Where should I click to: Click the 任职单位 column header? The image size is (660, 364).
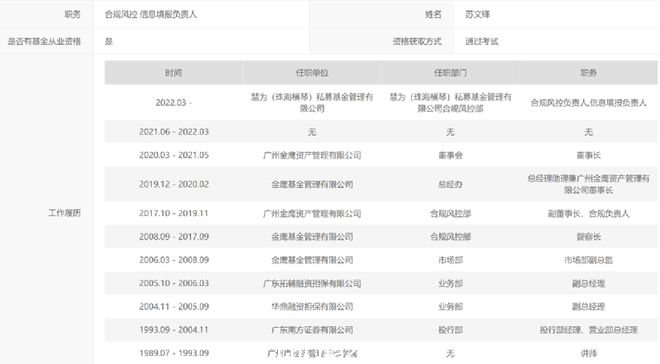pyautogui.click(x=312, y=73)
